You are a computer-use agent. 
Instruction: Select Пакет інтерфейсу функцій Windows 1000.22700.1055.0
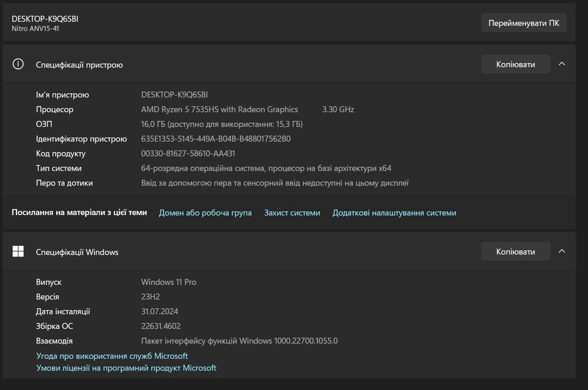coord(239,341)
